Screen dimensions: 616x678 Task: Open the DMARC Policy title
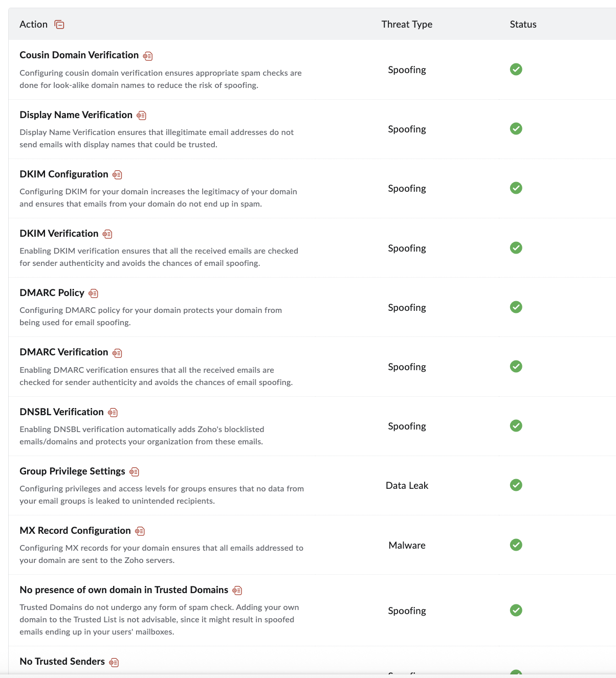point(52,293)
